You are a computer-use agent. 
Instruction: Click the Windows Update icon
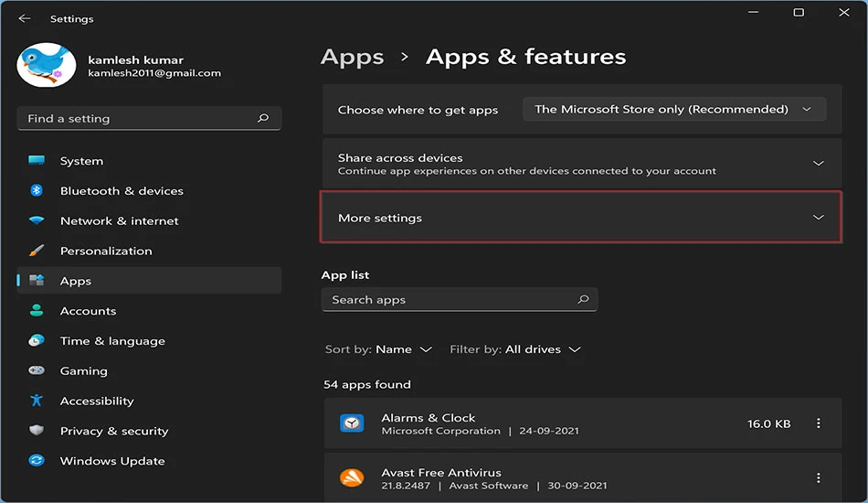37,460
